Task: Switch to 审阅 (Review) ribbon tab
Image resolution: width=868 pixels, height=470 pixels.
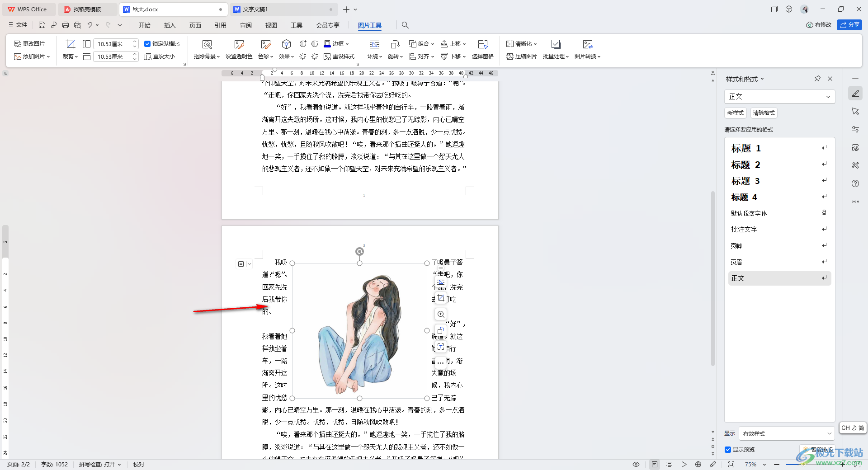Action: click(246, 25)
